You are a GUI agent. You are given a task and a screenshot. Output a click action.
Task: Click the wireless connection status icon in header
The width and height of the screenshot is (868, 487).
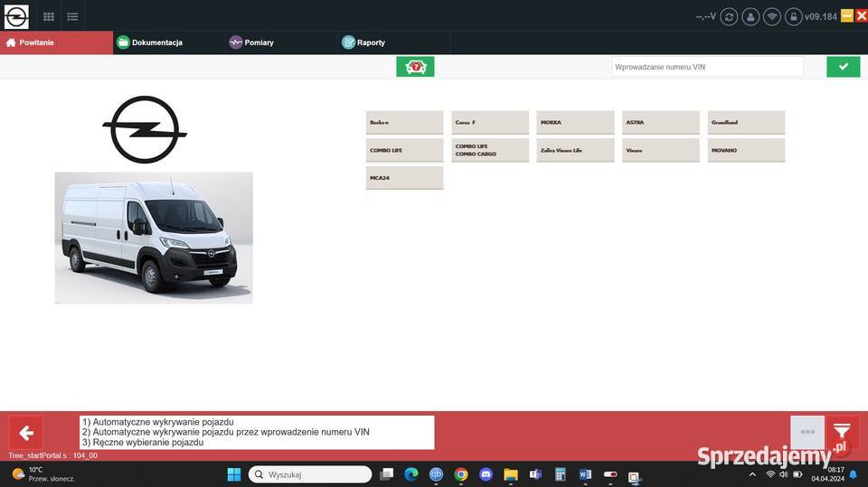pyautogui.click(x=771, y=16)
